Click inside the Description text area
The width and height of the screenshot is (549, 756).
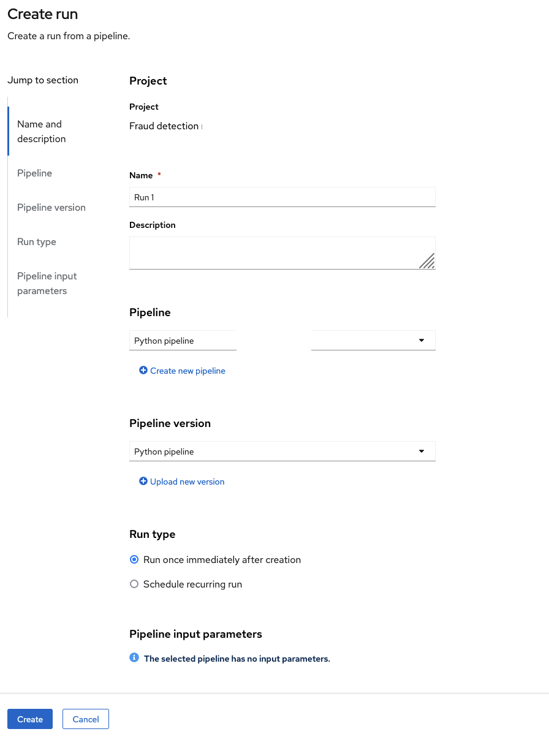[270, 252]
